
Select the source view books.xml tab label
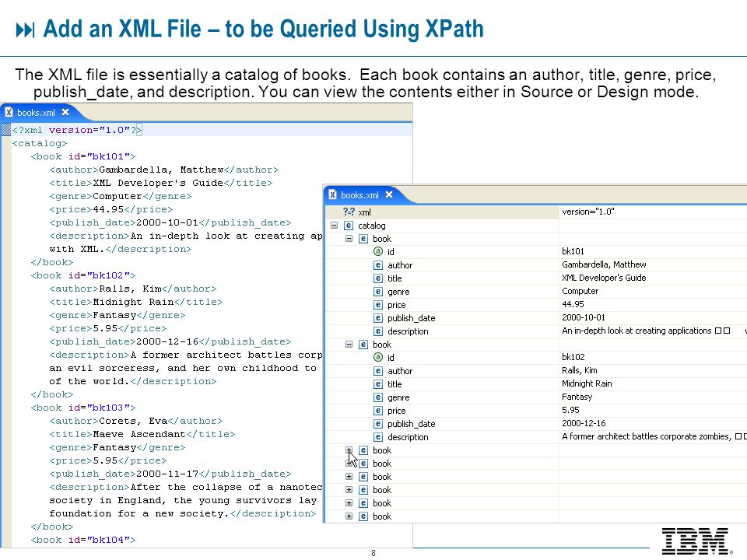pyautogui.click(x=37, y=113)
